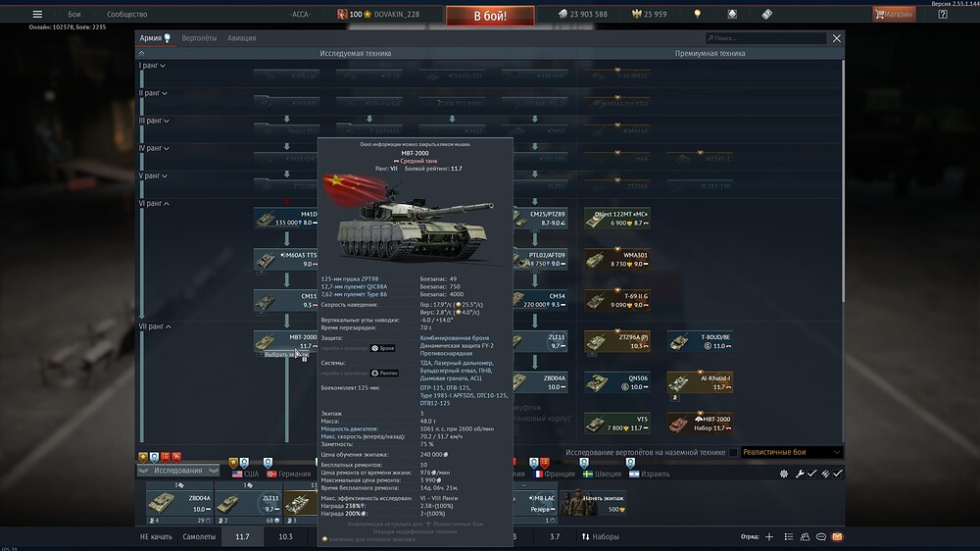Open the Реалистичные бои mode dropdown
This screenshot has width=980, height=551.
click(x=791, y=452)
